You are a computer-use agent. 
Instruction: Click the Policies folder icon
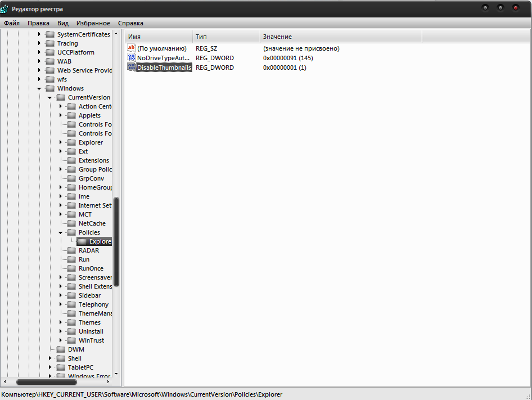click(71, 232)
